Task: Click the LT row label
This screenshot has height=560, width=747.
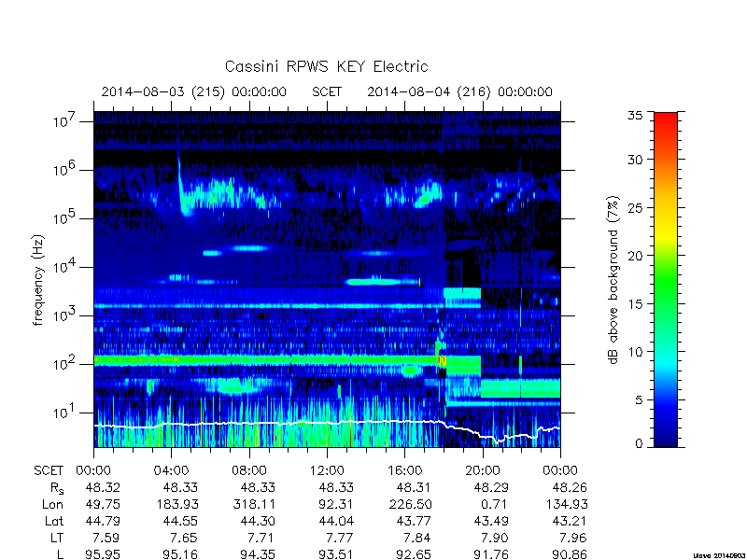Action: (57, 539)
